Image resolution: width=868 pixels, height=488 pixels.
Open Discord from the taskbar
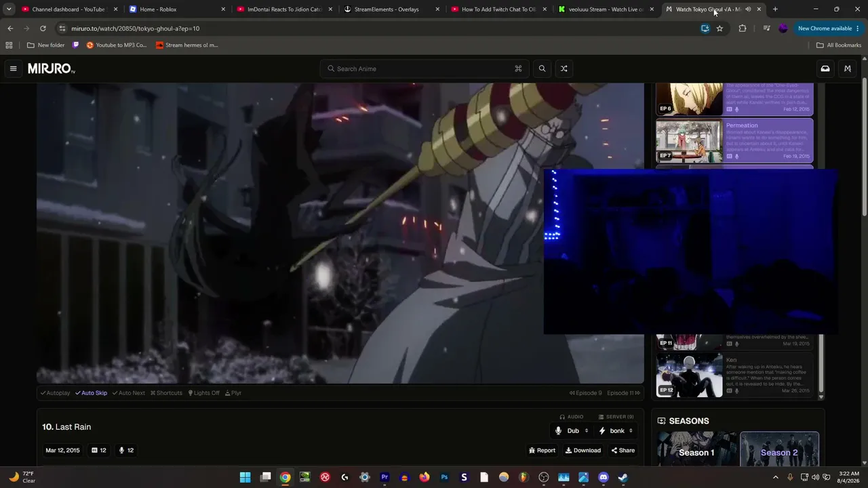tap(604, 477)
